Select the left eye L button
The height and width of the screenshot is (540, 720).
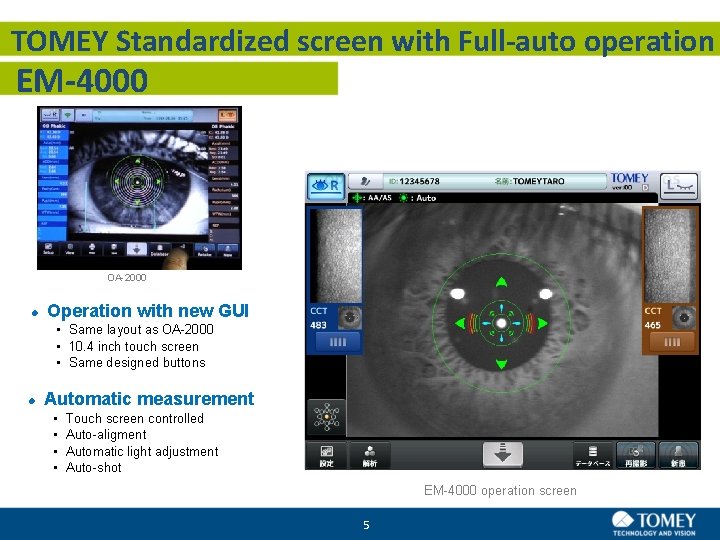pyautogui.click(x=679, y=186)
